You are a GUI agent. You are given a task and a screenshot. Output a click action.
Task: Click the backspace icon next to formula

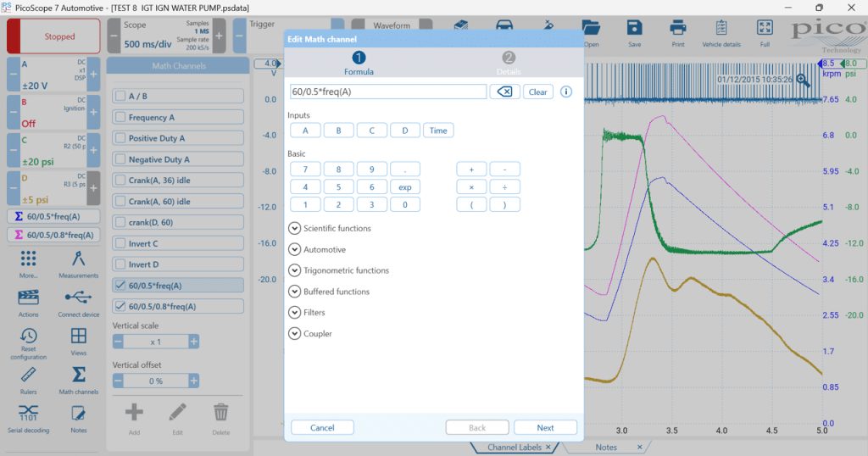pos(504,92)
